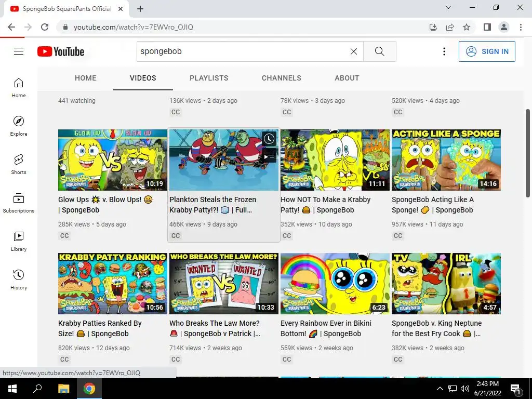The height and width of the screenshot is (399, 532).
Task: Click the browser forward arrow
Action: point(28,27)
